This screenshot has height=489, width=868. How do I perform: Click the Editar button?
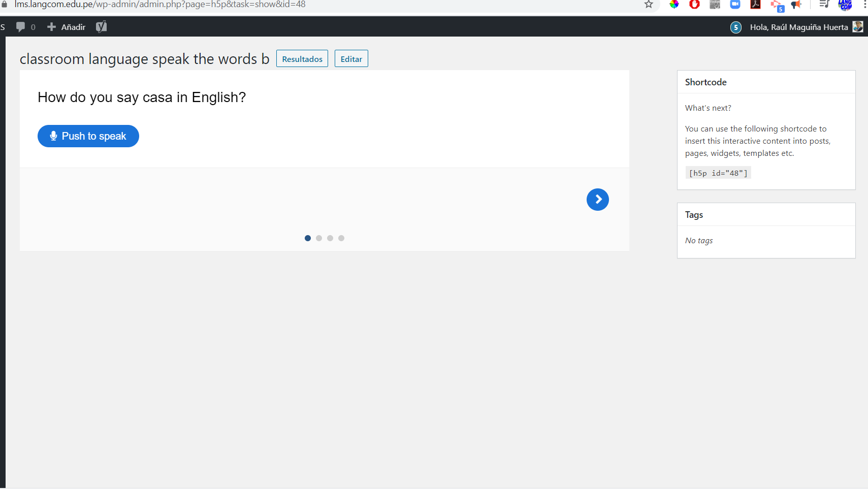(x=351, y=59)
